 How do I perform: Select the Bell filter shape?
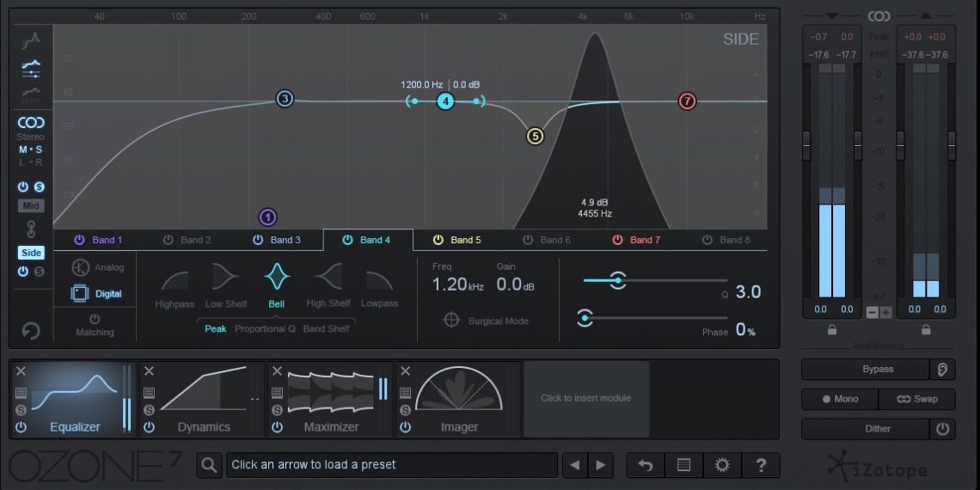click(276, 278)
